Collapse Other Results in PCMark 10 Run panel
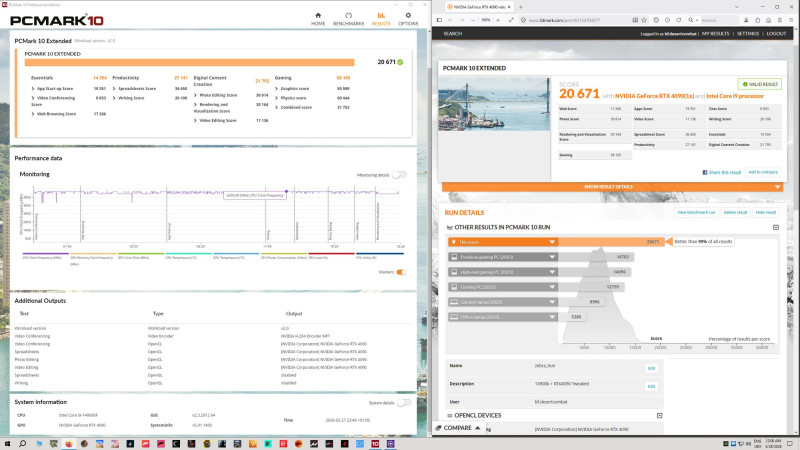The width and height of the screenshot is (800, 450). click(776, 228)
